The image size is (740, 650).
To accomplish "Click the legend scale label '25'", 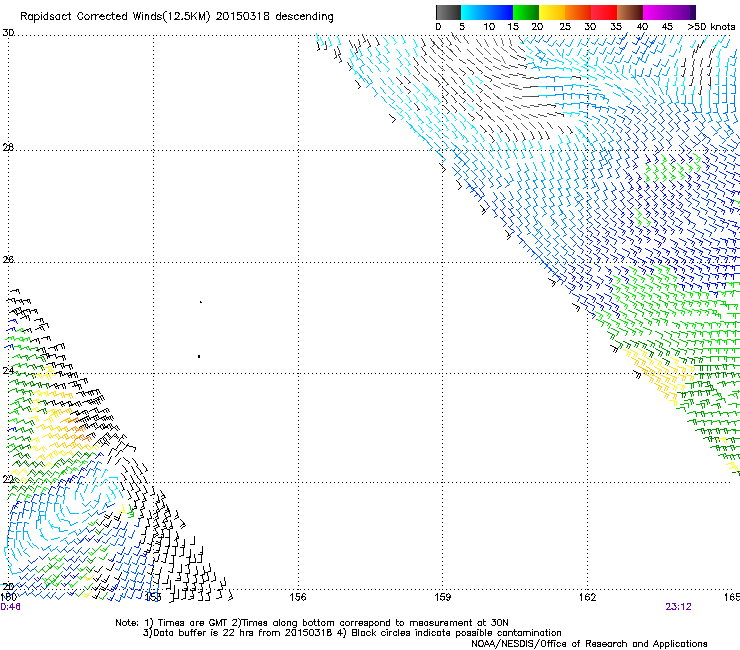I will click(x=565, y=27).
